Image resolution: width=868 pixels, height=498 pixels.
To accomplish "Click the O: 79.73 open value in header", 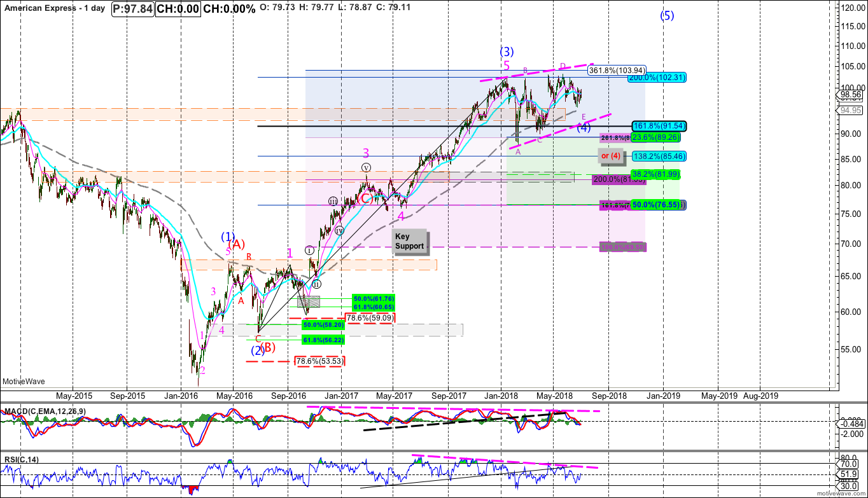I will tap(277, 8).
